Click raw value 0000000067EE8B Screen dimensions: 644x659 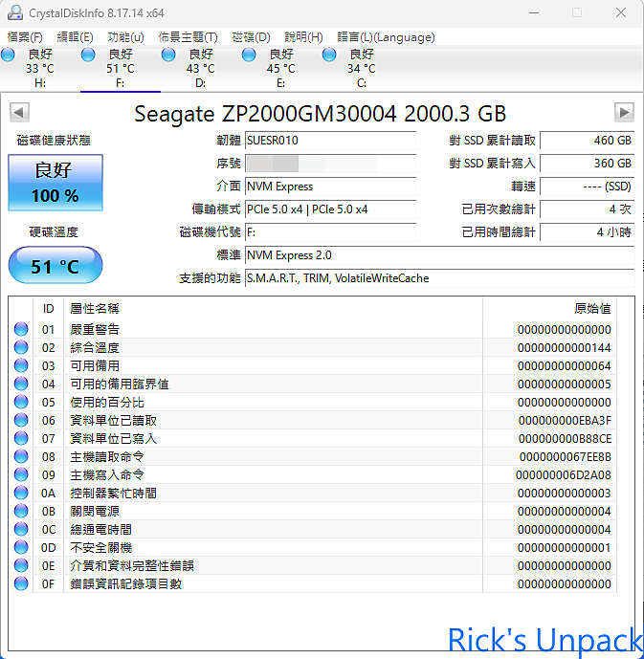565,457
